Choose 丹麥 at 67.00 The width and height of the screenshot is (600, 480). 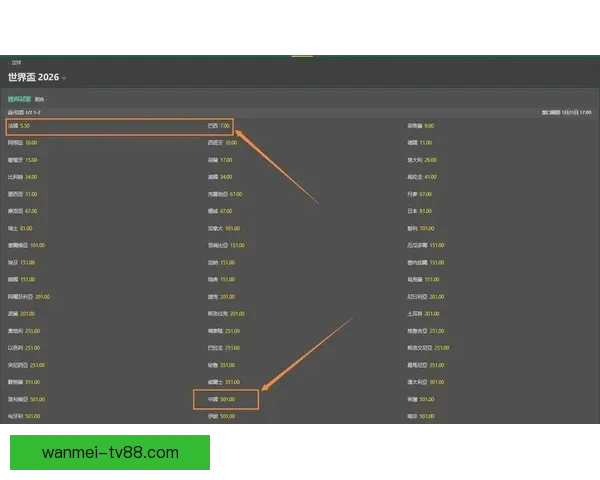(x=419, y=194)
